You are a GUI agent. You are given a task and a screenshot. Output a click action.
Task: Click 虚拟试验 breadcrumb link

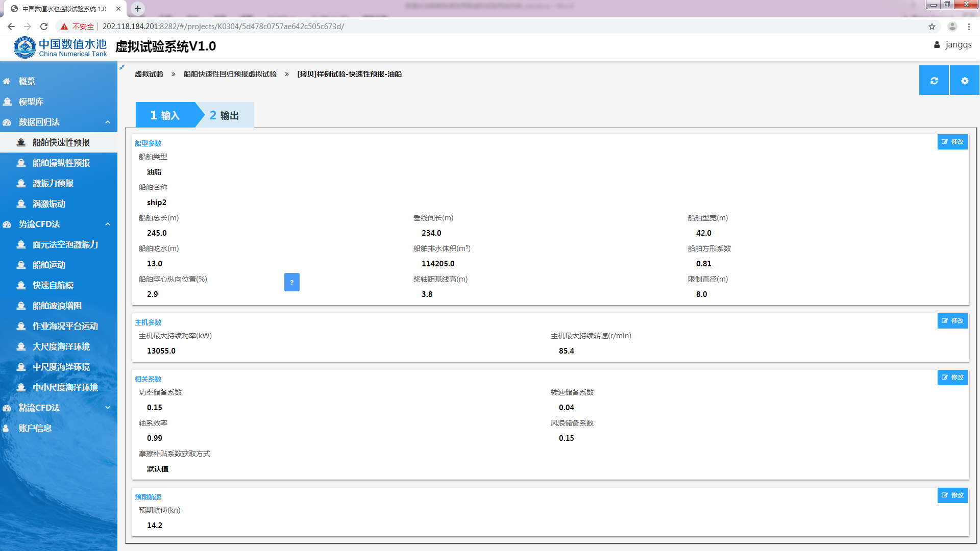[x=149, y=74]
